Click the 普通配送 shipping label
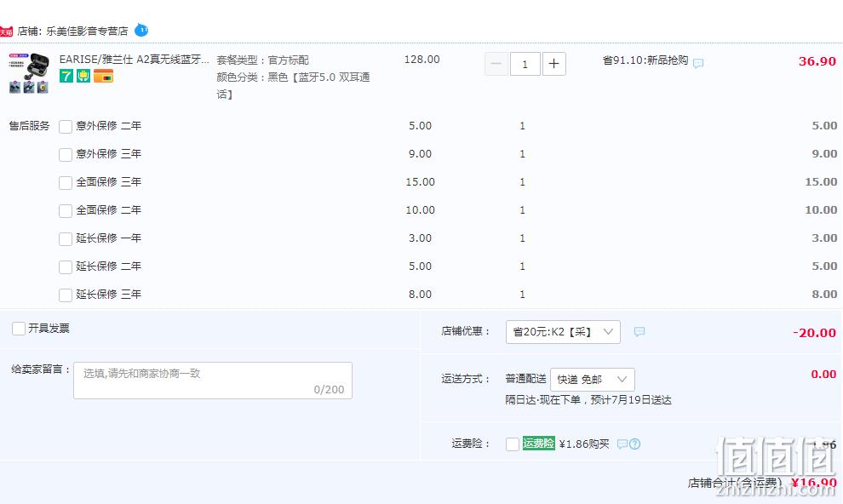This screenshot has height=504, width=843. tap(525, 379)
